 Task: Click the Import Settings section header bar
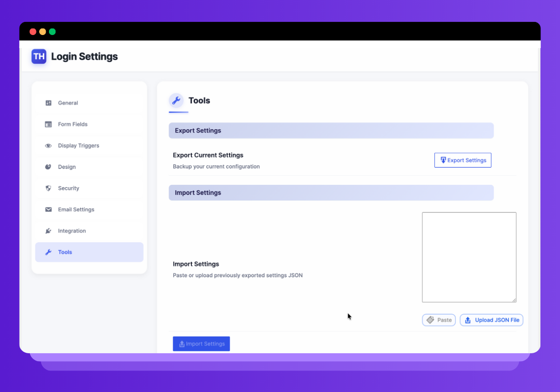(x=331, y=192)
